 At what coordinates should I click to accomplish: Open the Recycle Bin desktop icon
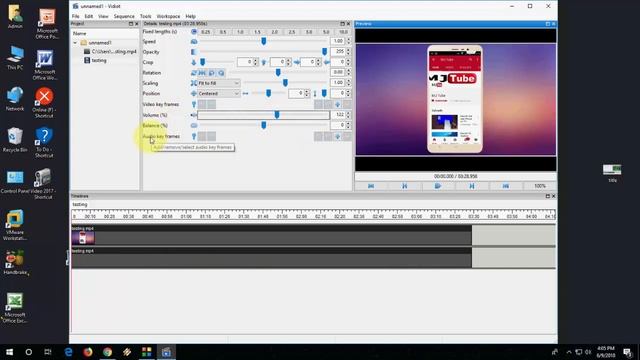coord(15,140)
